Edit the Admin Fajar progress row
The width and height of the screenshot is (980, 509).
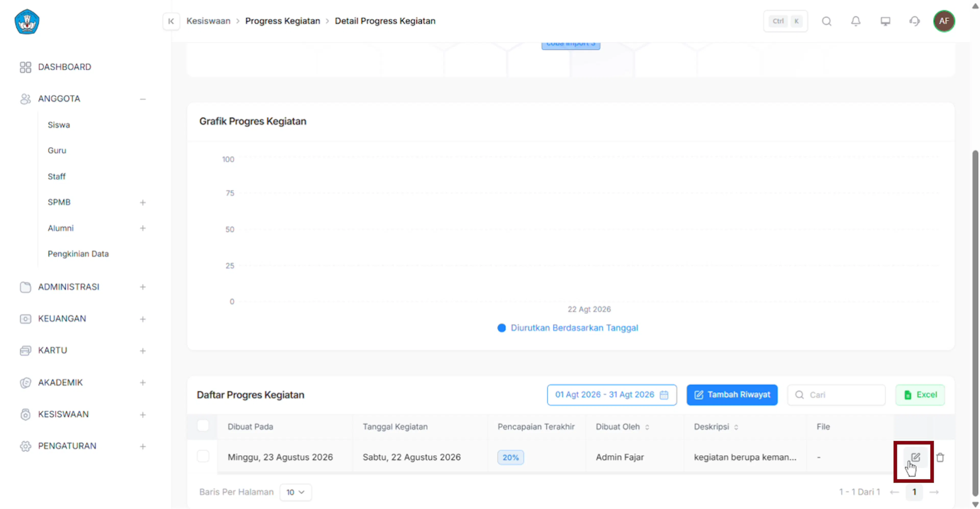coord(915,457)
